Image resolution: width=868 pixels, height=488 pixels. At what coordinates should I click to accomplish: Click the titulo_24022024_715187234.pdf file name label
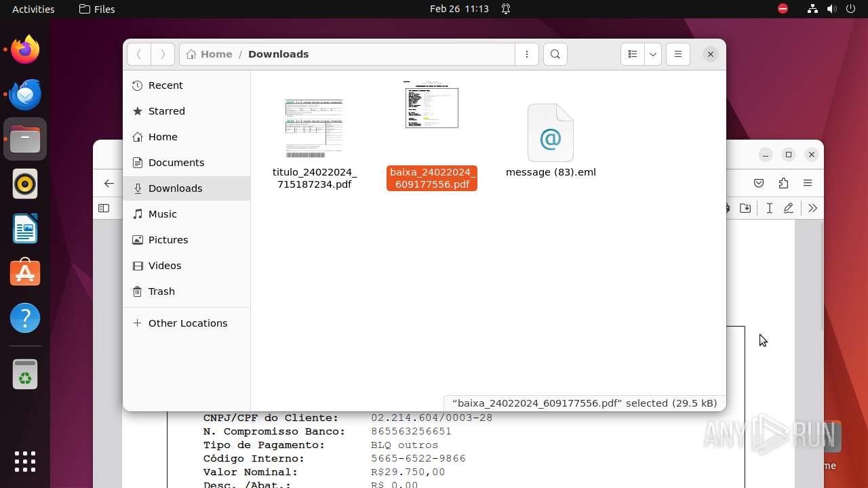315,178
